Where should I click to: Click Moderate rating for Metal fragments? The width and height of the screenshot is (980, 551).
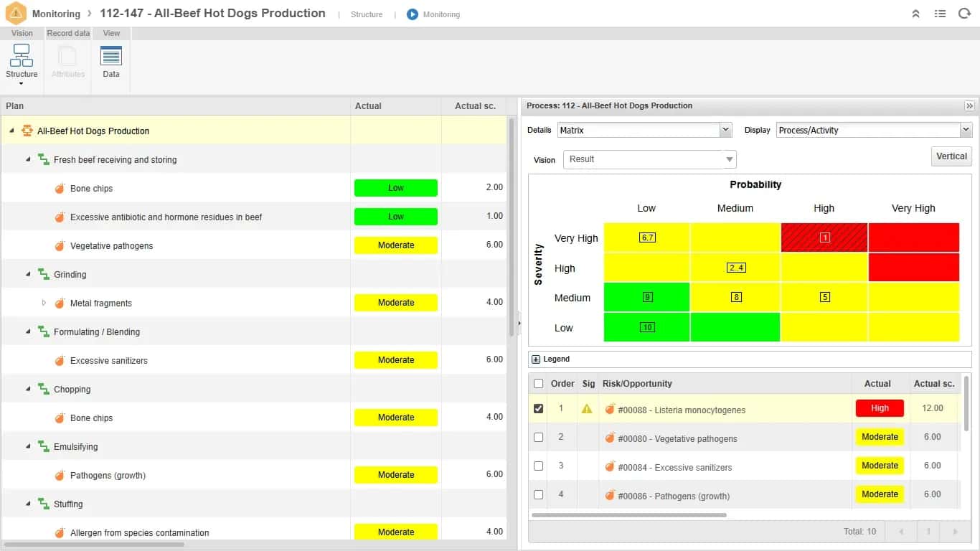pyautogui.click(x=396, y=303)
